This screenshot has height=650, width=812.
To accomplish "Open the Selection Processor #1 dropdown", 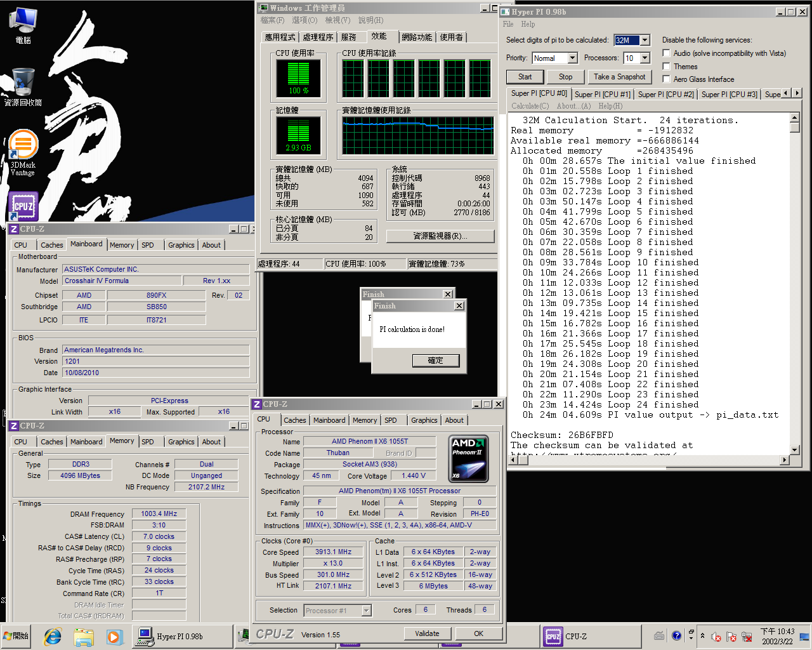I will click(366, 611).
